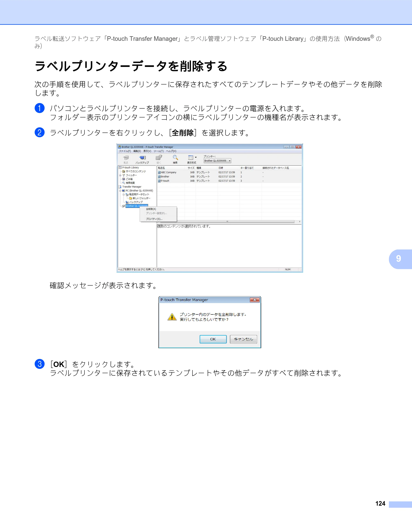This screenshot has height=532, width=412.
Task: Click the 転送 (Transfer) toolbar icon
Action: click(x=126, y=158)
